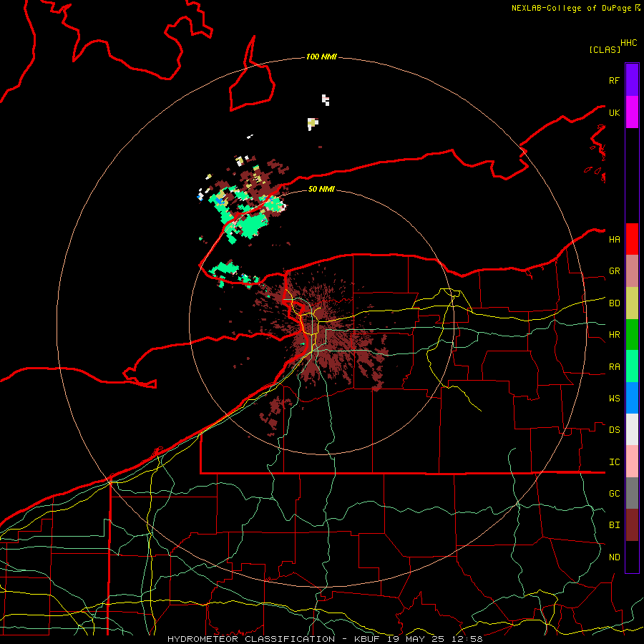Click the IC pink legend swatch
The height and width of the screenshot is (644, 644).
click(632, 462)
